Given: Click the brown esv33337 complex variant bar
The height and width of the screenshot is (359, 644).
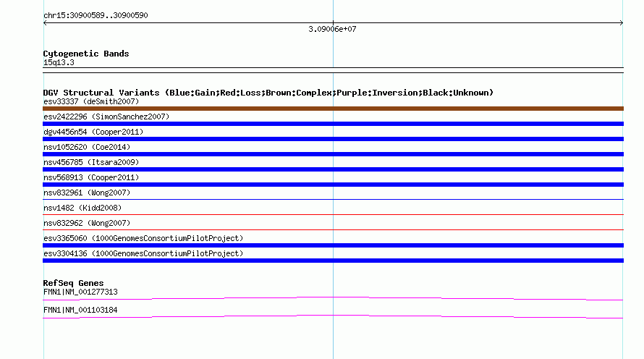Looking at the screenshot, I should coord(333,109).
